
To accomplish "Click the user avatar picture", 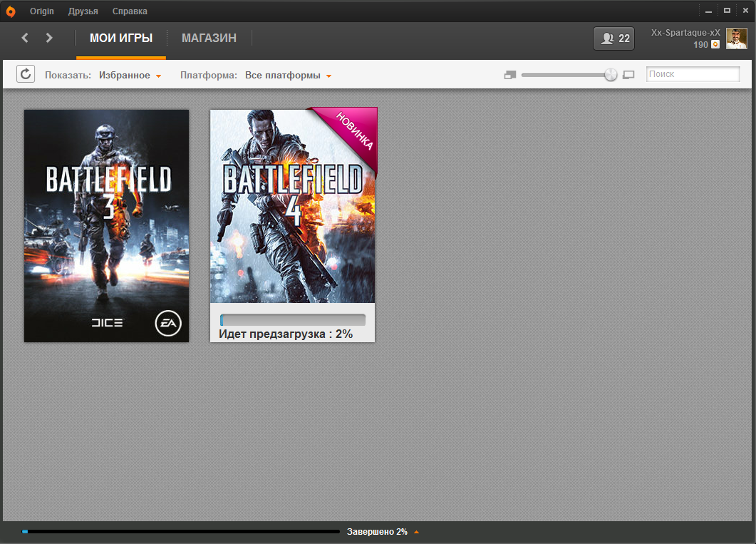I will (x=736, y=39).
